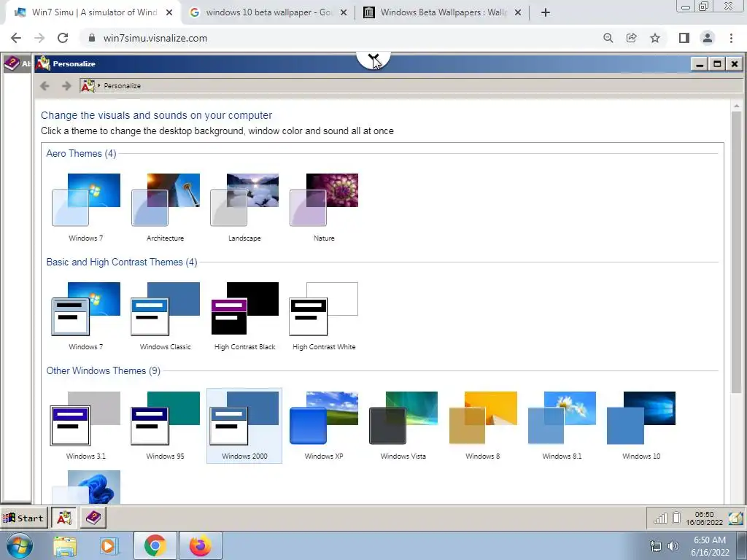Open the simulator network signal icon
This screenshot has width=747, height=560.
tap(660, 518)
